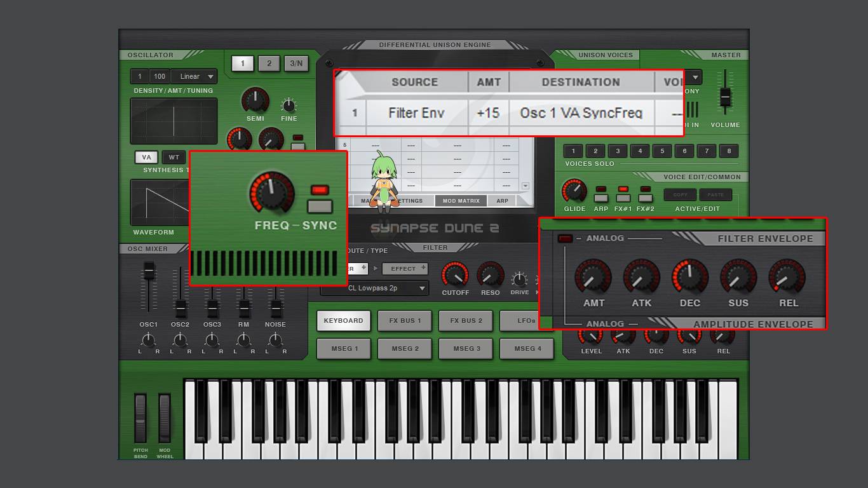Viewport: 868px width, 488px height.
Task: Click the MOD WHEEL control
Action: (x=165, y=418)
